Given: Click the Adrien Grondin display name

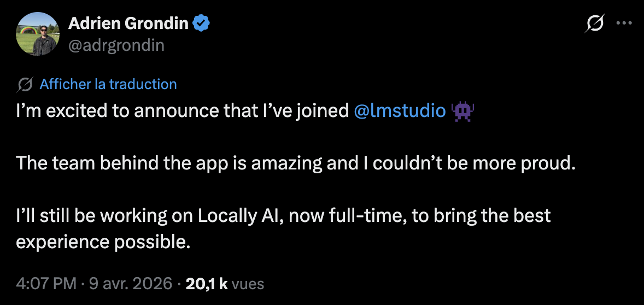Looking at the screenshot, I should [x=128, y=23].
